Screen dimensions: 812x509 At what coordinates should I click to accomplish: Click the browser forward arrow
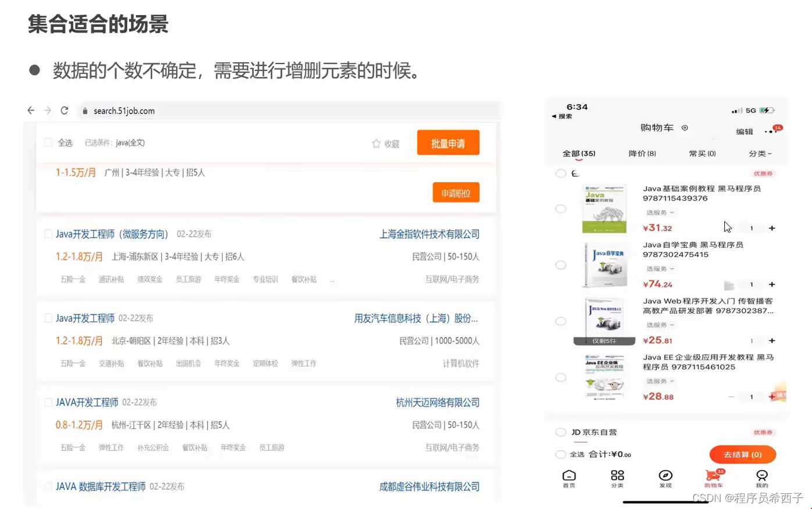pyautogui.click(x=48, y=111)
